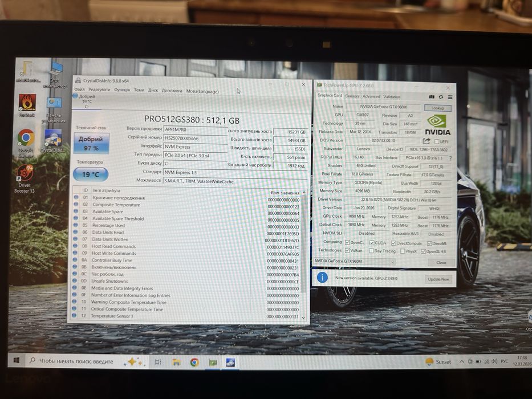
Task: Click the blue info icon in GPU-Z update bar
Action: pos(322,278)
